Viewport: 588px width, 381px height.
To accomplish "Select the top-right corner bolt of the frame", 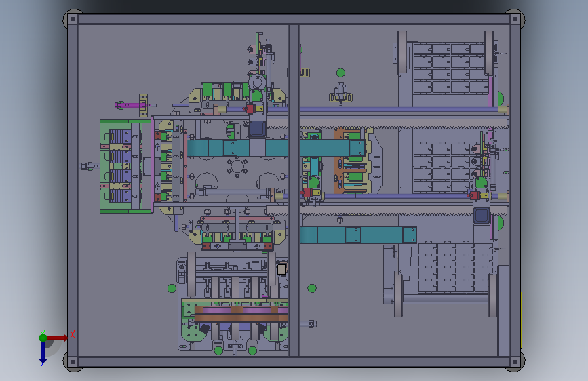I will pos(515,19).
